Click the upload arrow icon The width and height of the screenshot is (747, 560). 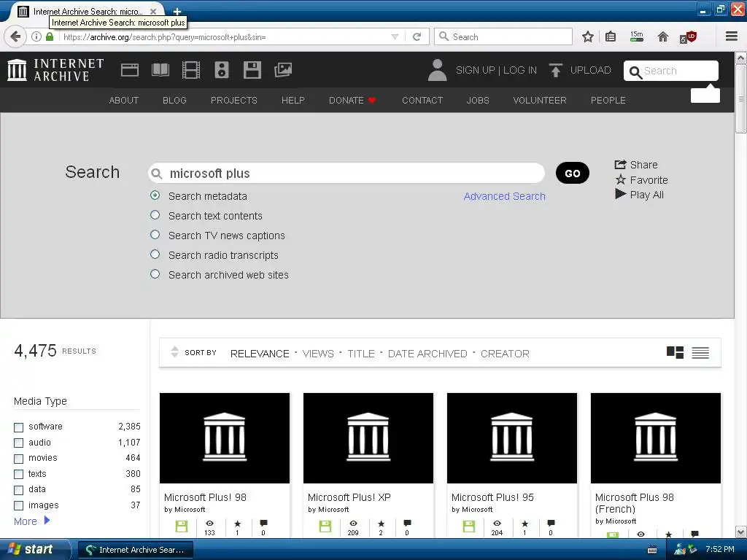click(x=555, y=70)
